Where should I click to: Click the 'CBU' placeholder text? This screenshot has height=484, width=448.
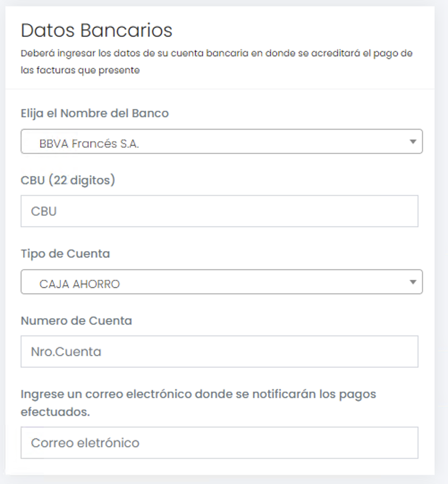point(44,211)
